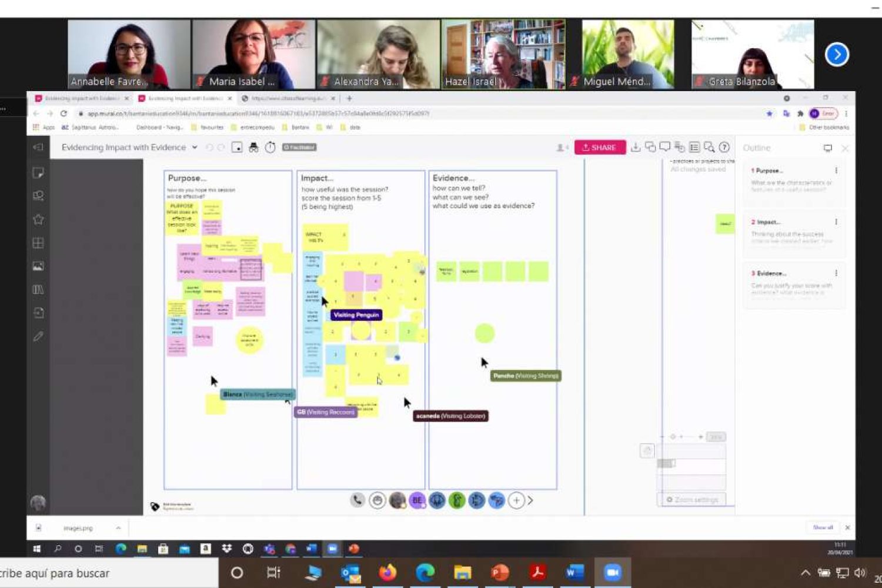
Task: Click the BE participant avatar
Action: 417,500
